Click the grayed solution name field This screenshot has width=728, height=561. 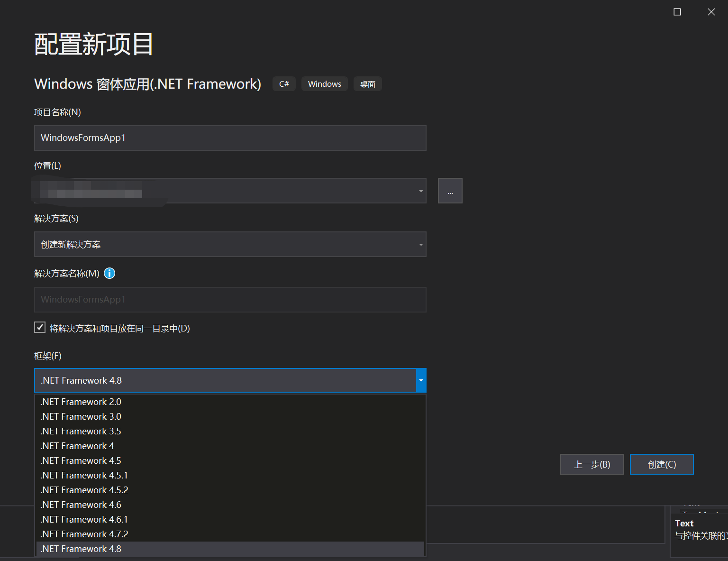pyautogui.click(x=230, y=299)
